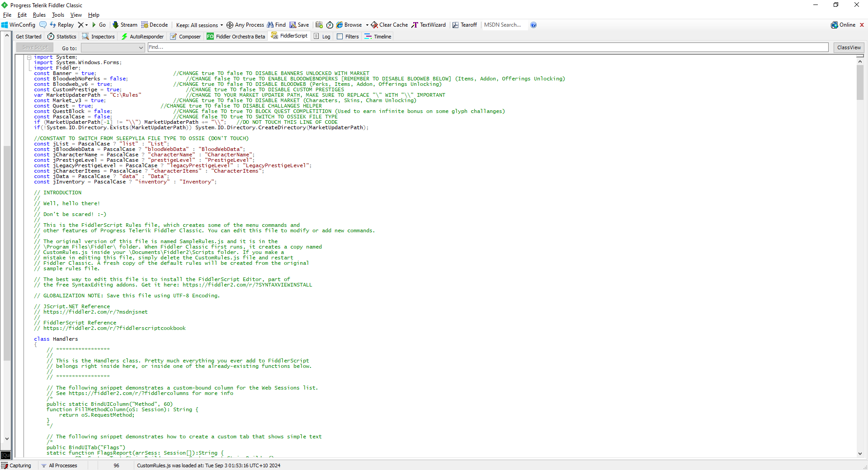Click the comment speech bubble icon
This screenshot has width=868, height=470.
pyautogui.click(x=43, y=25)
